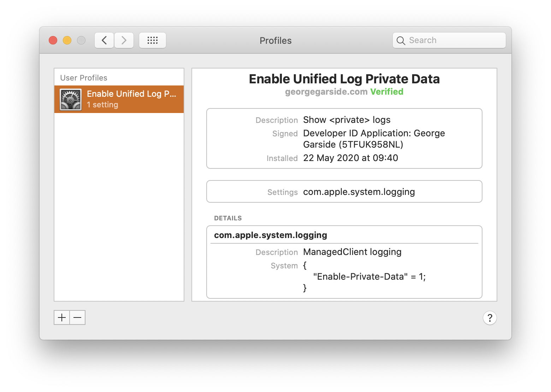551x392 pixels.
Task: Click the green Verified label
Action: (387, 91)
